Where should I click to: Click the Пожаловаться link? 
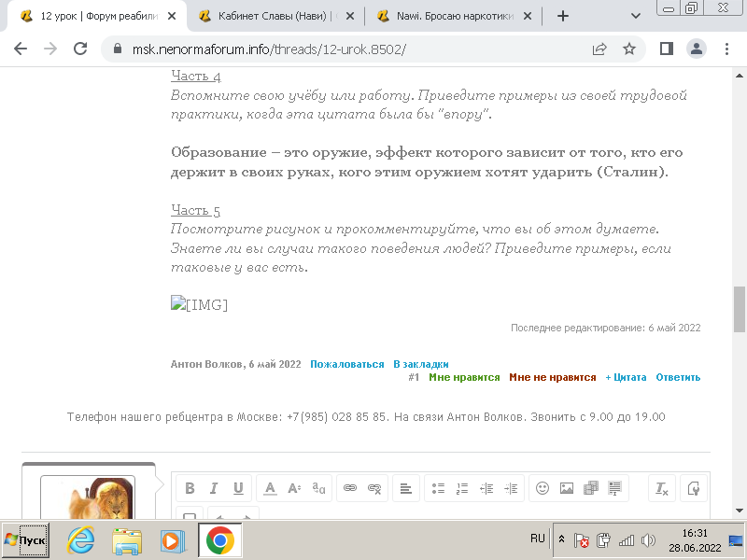coord(347,364)
